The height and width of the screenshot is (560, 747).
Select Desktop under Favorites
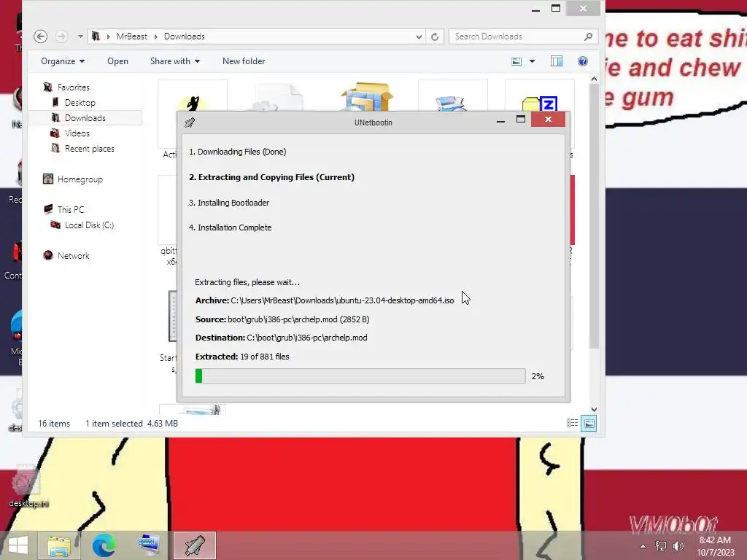click(80, 102)
